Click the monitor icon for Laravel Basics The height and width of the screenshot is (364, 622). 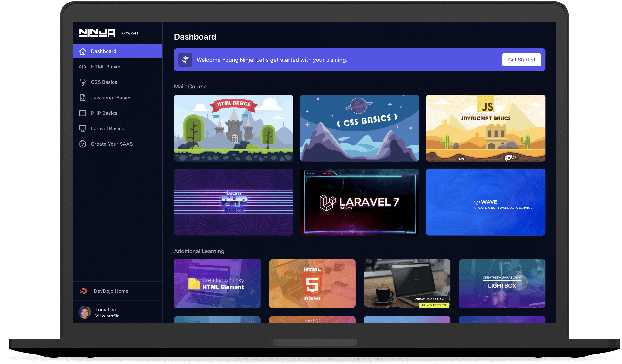pos(82,129)
